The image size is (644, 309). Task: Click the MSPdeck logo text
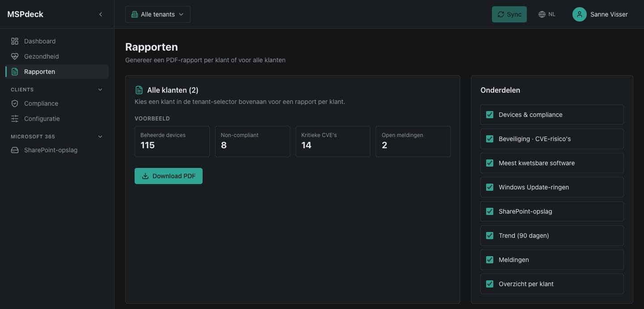coord(25,14)
